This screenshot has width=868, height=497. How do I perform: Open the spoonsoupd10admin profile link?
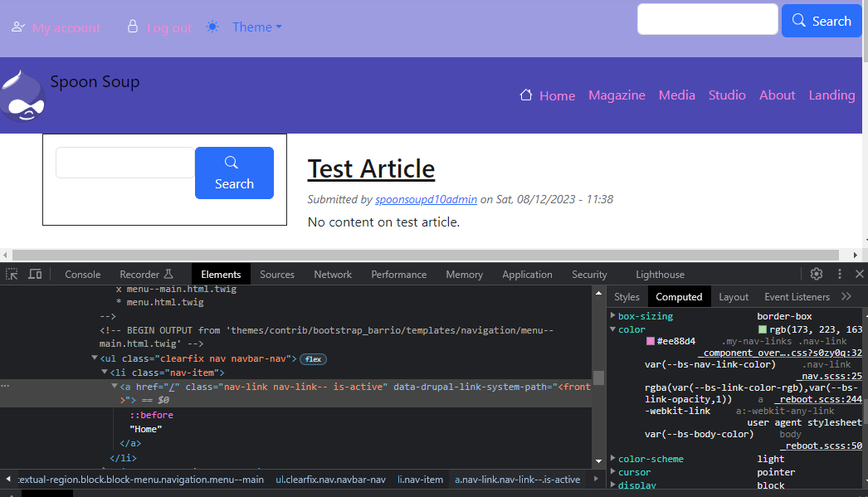(x=426, y=199)
